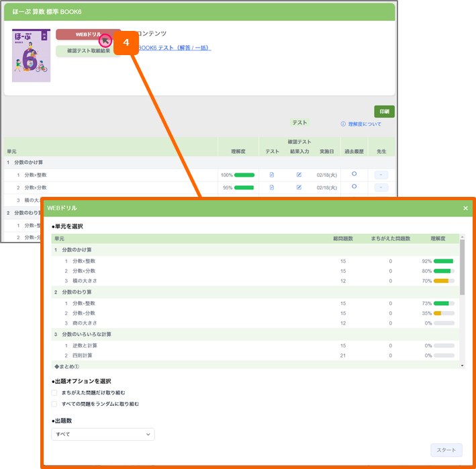Screen dimensions: 476x469
Task: Click the 92% progress bar for 分数×整数
Action: click(x=444, y=261)
